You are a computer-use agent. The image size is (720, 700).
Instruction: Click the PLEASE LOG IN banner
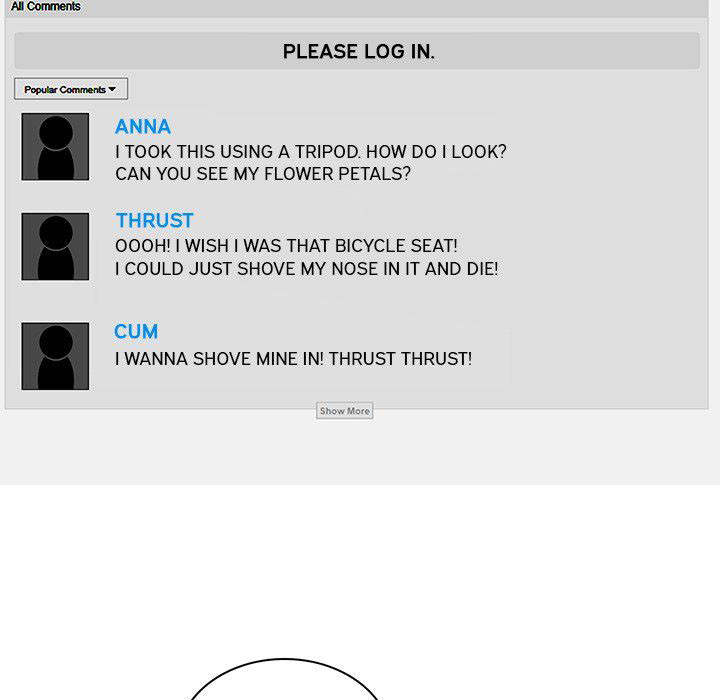coord(357,51)
